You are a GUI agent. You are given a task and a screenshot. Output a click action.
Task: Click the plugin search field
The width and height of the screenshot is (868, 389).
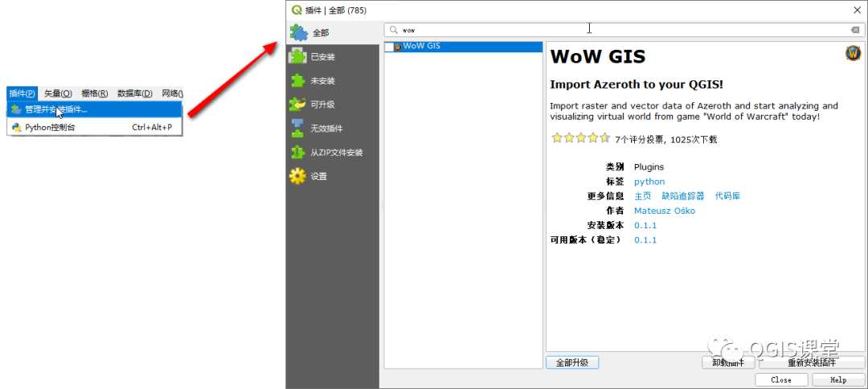624,30
